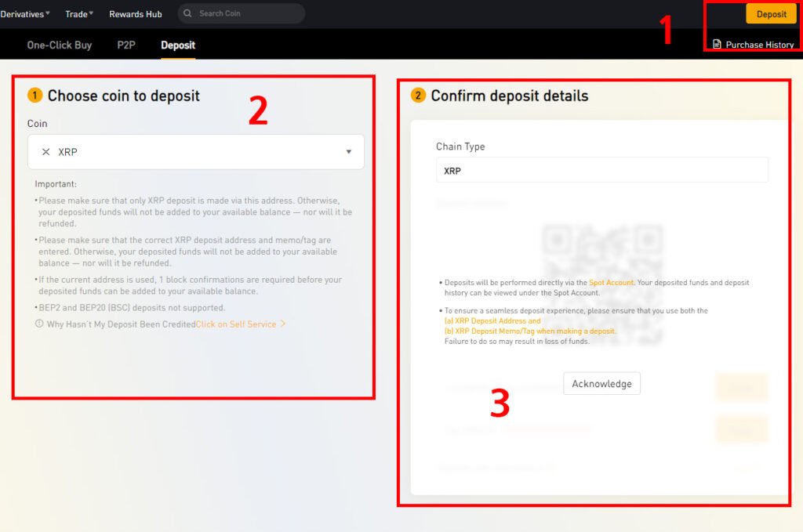Click the orange Deposit button
The image size is (803, 532).
pos(771,14)
